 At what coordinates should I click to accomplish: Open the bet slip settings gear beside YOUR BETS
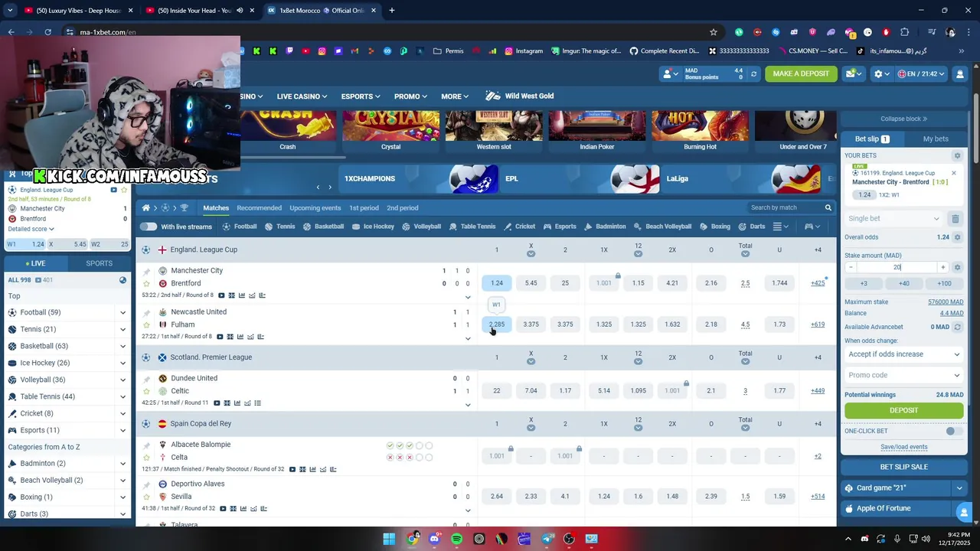(956, 155)
